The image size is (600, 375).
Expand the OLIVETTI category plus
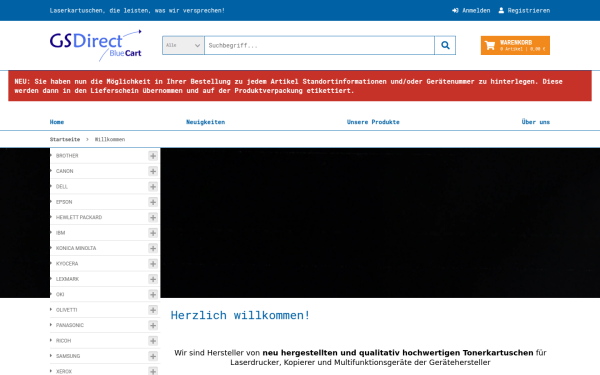(x=153, y=310)
